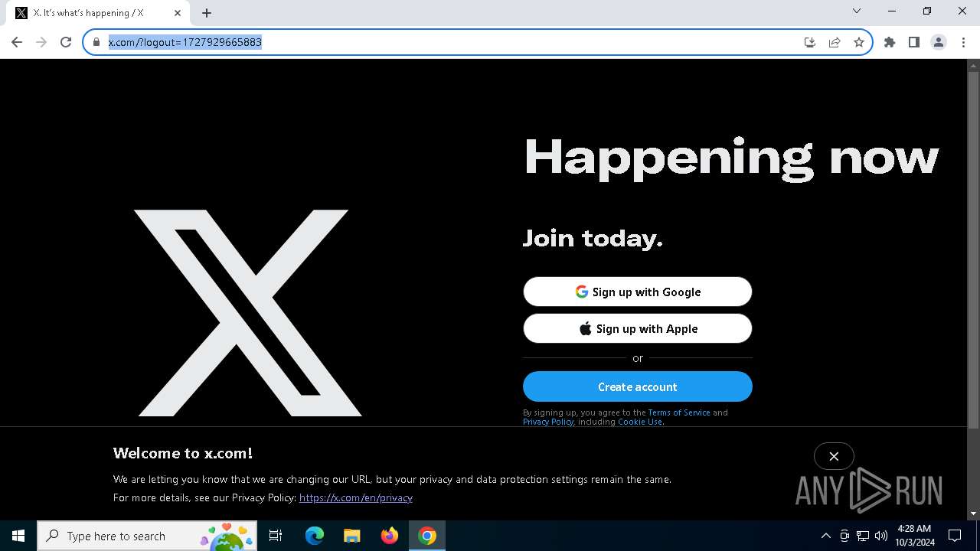Sign up with Apple
The height and width of the screenshot is (551, 980).
coord(638,328)
